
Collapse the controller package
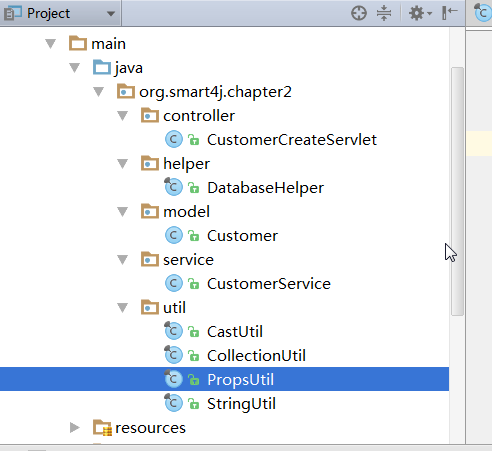(122, 116)
